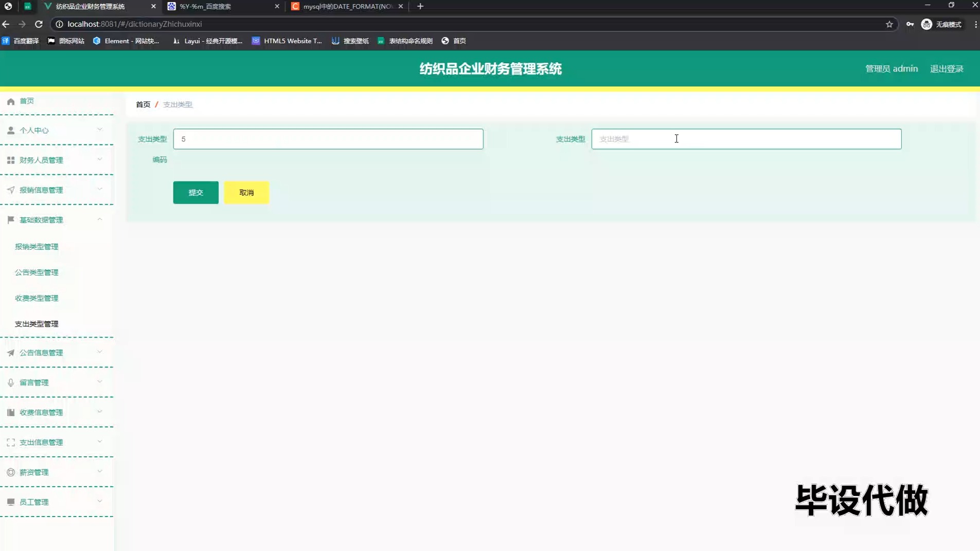Open the 表结构命名规则 bookmark
The width and height of the screenshot is (980, 551).
[x=405, y=41]
